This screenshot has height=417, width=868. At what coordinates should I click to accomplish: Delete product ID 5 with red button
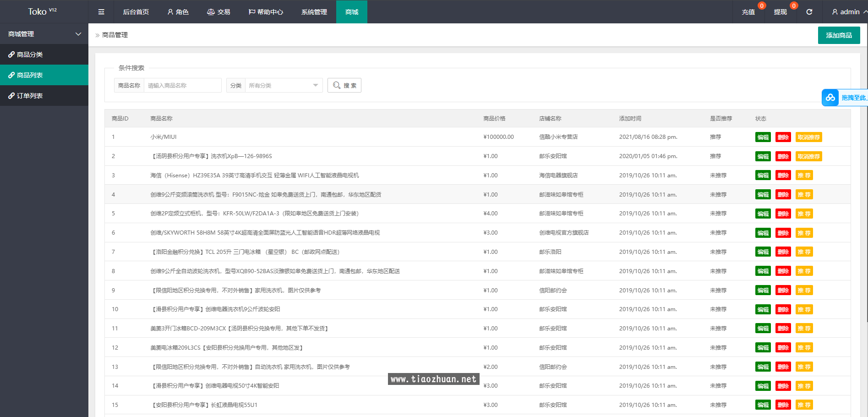click(x=783, y=214)
